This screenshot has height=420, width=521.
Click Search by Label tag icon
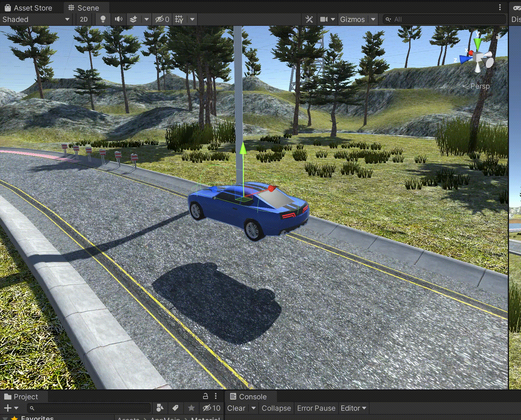click(175, 408)
